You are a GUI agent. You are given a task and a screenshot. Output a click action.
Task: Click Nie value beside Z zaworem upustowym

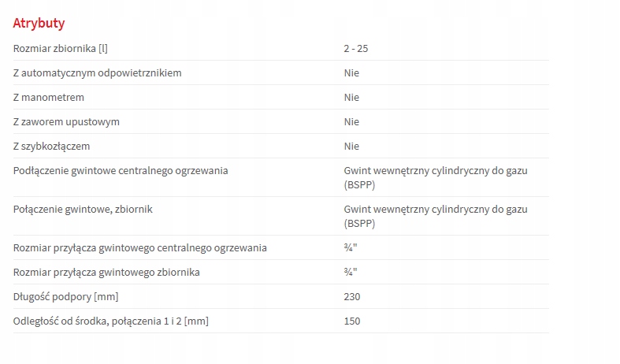point(351,122)
